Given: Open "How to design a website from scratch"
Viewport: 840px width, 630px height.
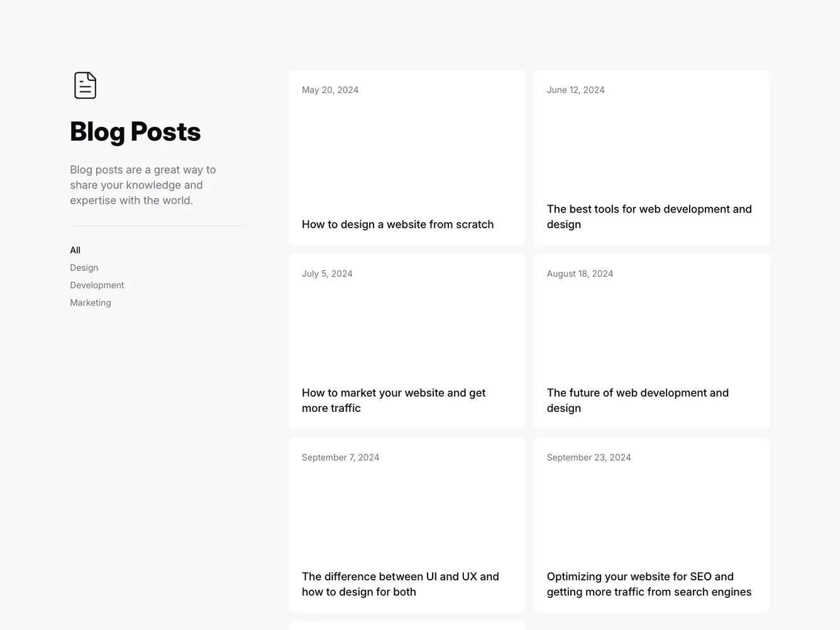Looking at the screenshot, I should [x=397, y=224].
